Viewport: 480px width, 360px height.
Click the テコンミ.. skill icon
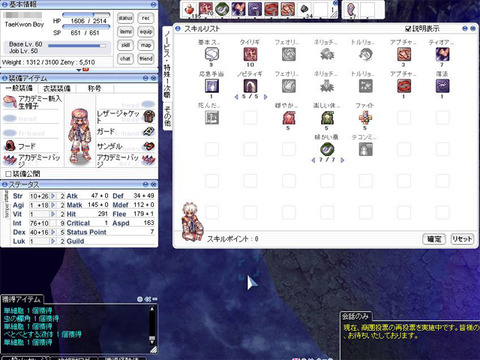pyautogui.click(x=365, y=149)
